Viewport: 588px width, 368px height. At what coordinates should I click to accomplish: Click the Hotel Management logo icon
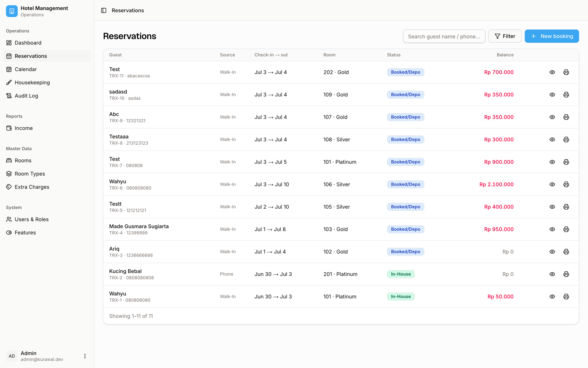[12, 11]
